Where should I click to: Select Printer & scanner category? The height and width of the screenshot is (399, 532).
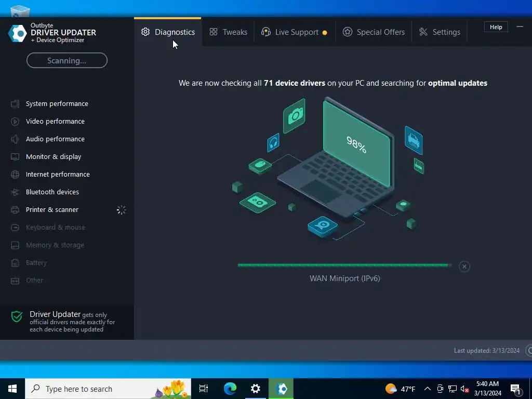52,210
